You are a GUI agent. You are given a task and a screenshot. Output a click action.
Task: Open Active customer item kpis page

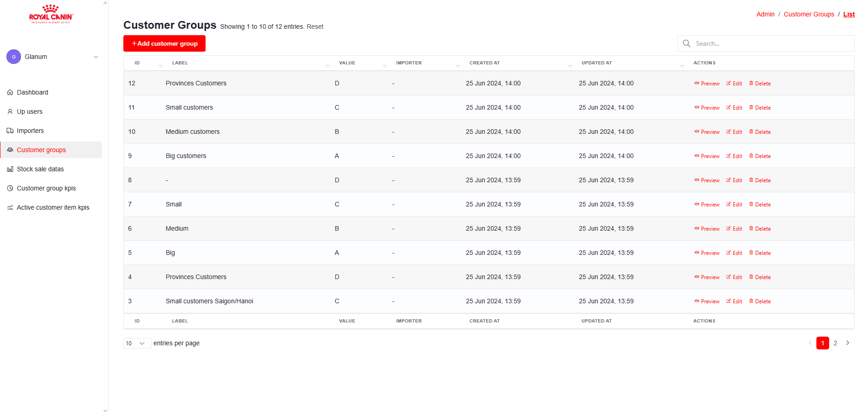click(53, 207)
